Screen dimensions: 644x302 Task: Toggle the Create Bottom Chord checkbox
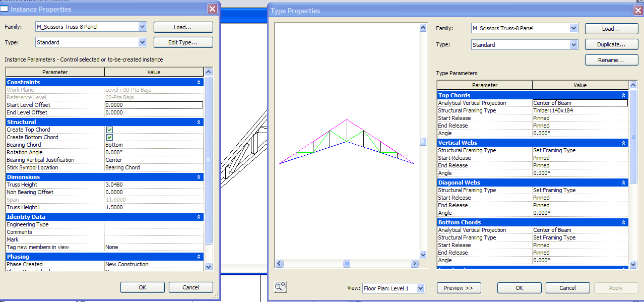coord(109,137)
